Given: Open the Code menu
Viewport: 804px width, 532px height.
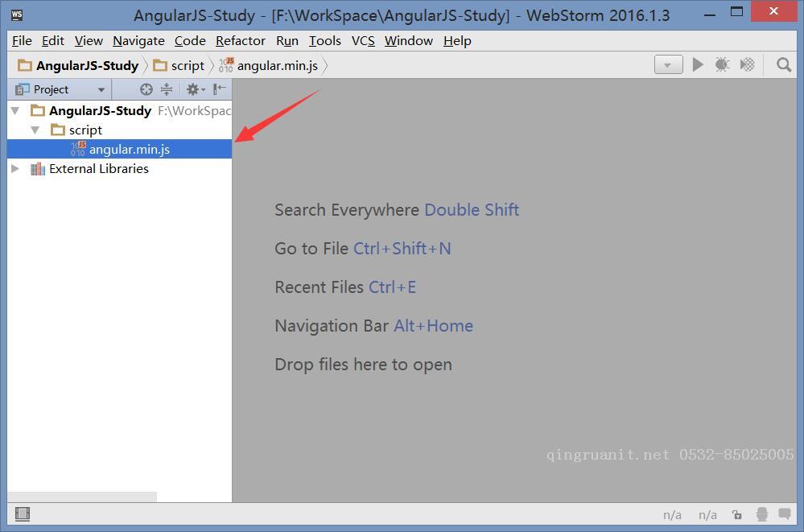Looking at the screenshot, I should pyautogui.click(x=190, y=40).
